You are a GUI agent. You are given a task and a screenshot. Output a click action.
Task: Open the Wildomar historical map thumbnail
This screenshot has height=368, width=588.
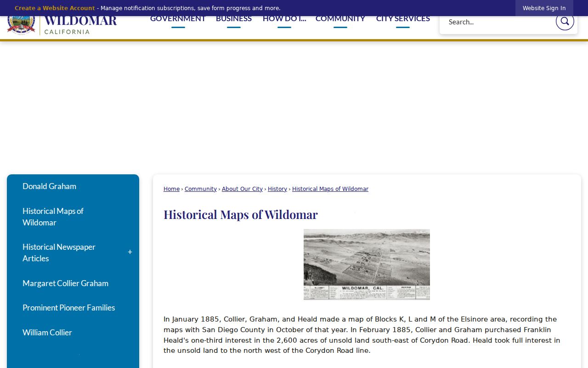(x=367, y=264)
